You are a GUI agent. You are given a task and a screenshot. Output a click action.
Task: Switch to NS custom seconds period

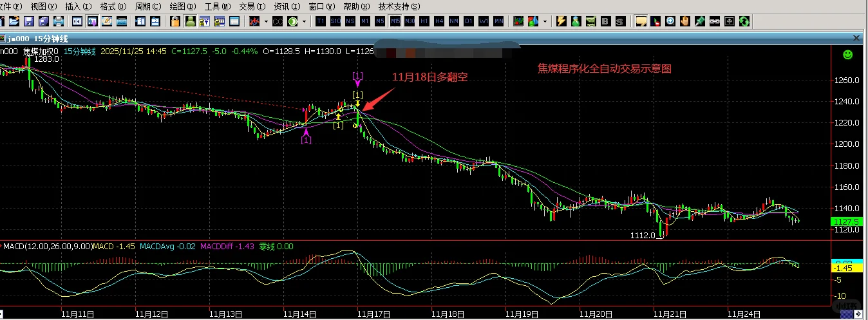(350, 21)
